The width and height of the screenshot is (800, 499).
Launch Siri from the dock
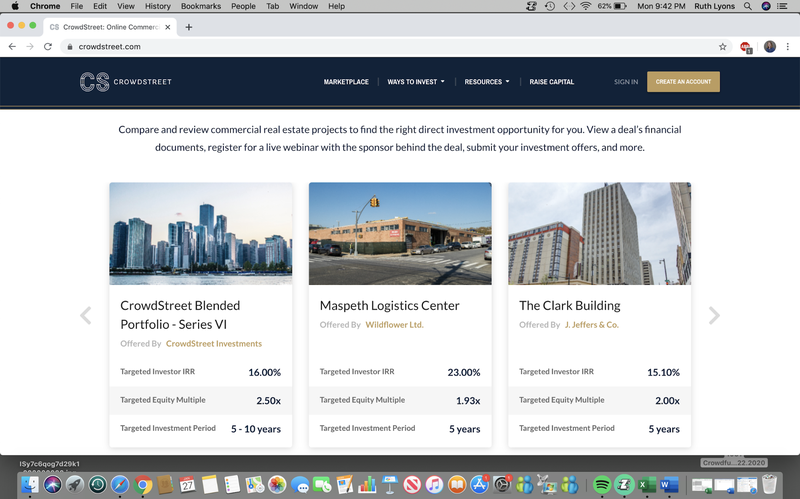[x=53, y=484]
